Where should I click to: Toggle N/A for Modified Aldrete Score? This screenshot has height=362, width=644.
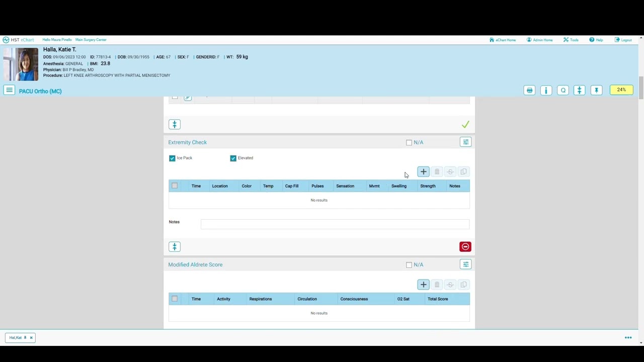coord(409,265)
